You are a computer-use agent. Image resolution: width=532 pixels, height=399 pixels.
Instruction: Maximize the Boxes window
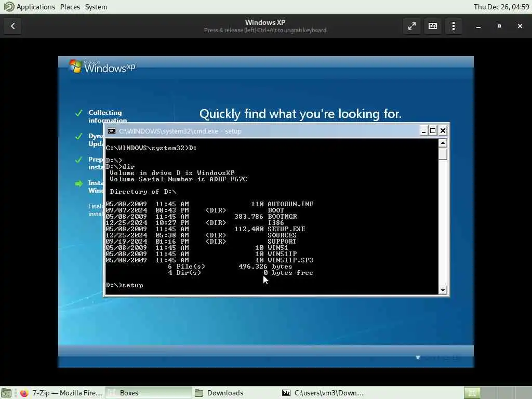pyautogui.click(x=499, y=26)
